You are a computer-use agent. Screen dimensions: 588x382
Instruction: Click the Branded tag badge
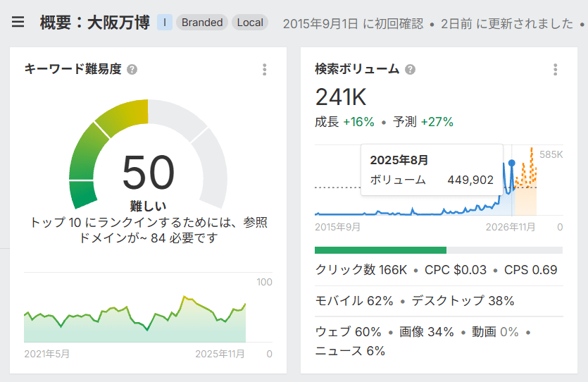pos(202,23)
